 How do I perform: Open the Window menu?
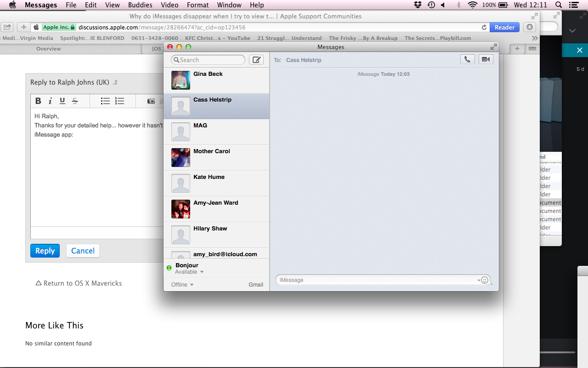pos(229,5)
